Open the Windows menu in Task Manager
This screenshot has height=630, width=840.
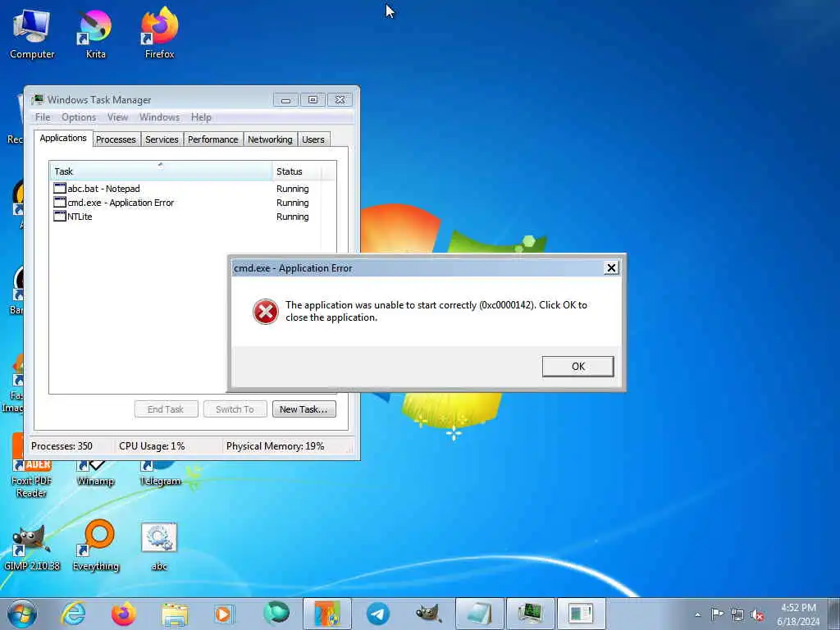(x=159, y=116)
